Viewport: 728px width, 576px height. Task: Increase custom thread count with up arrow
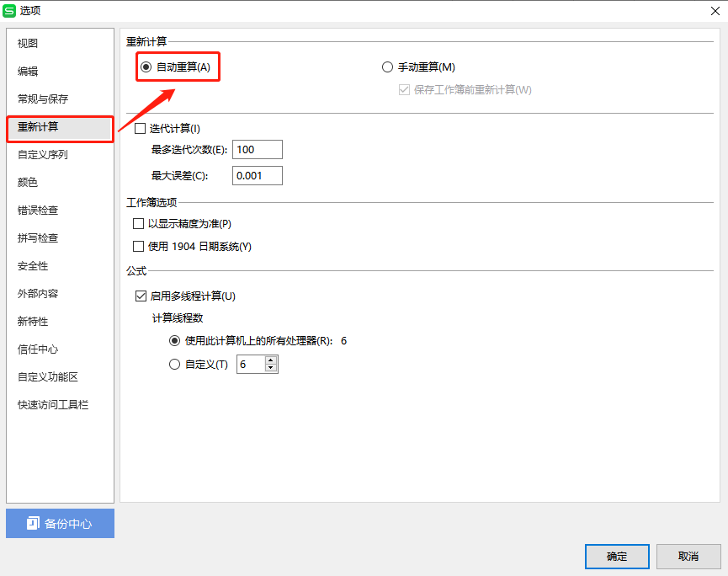(x=271, y=360)
